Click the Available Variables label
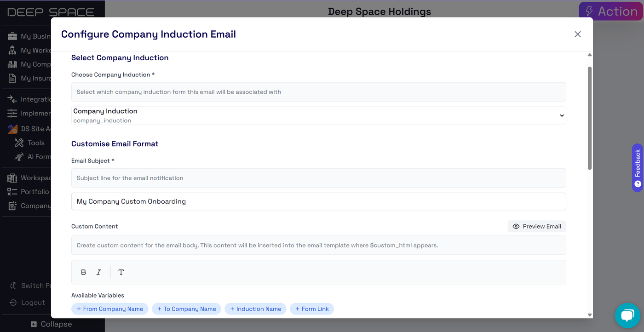This screenshot has width=644, height=332. [x=98, y=295]
